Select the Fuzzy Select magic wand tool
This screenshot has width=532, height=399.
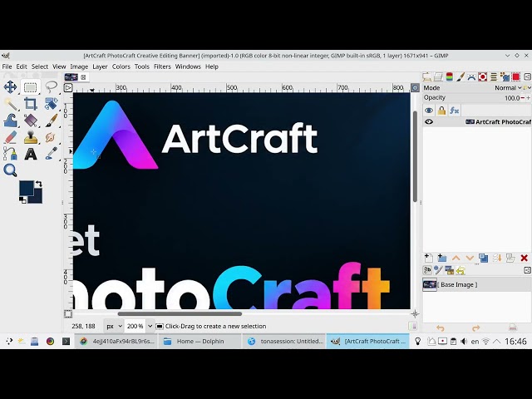(x=10, y=104)
